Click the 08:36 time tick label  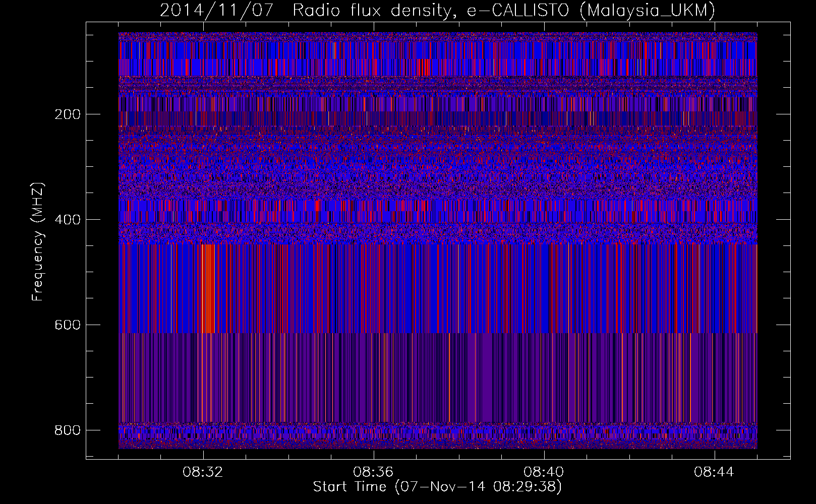[x=373, y=472]
